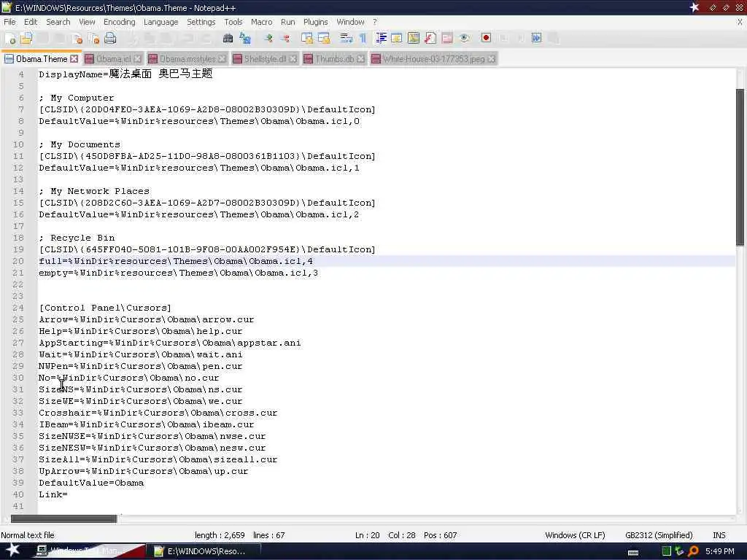747x560 pixels.
Task: Click the Close All toolbar icon
Action: pyautogui.click(x=94, y=39)
